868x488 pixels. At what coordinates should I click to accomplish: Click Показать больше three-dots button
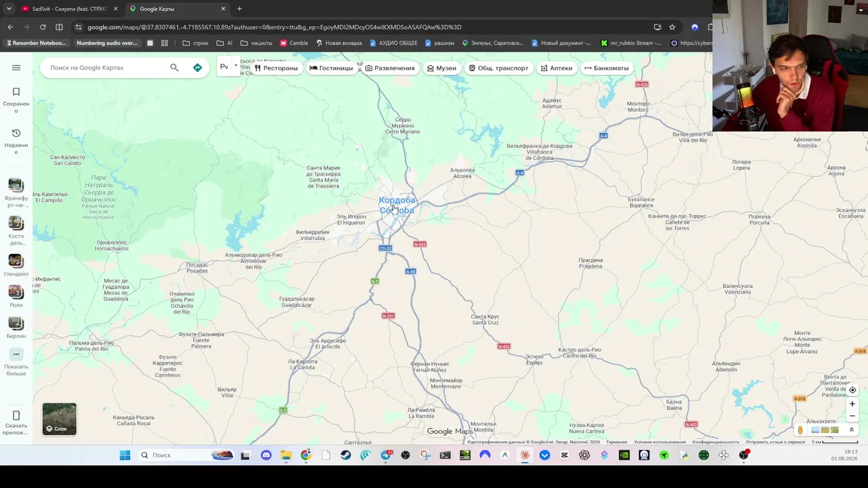16,354
